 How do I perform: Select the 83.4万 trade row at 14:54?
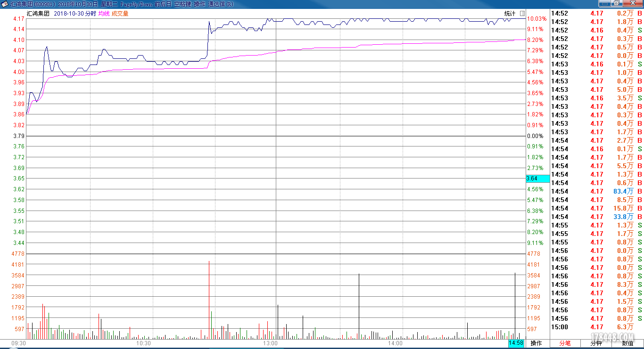tap(597, 191)
